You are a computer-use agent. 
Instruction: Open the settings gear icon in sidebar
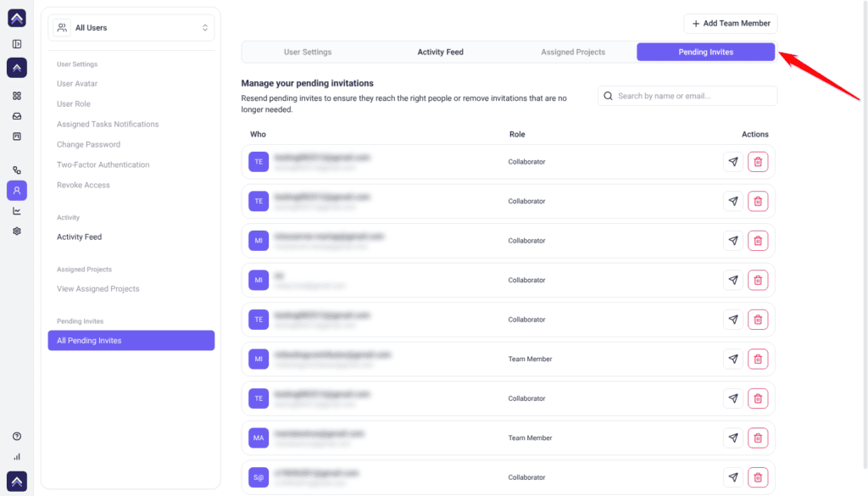tap(17, 231)
